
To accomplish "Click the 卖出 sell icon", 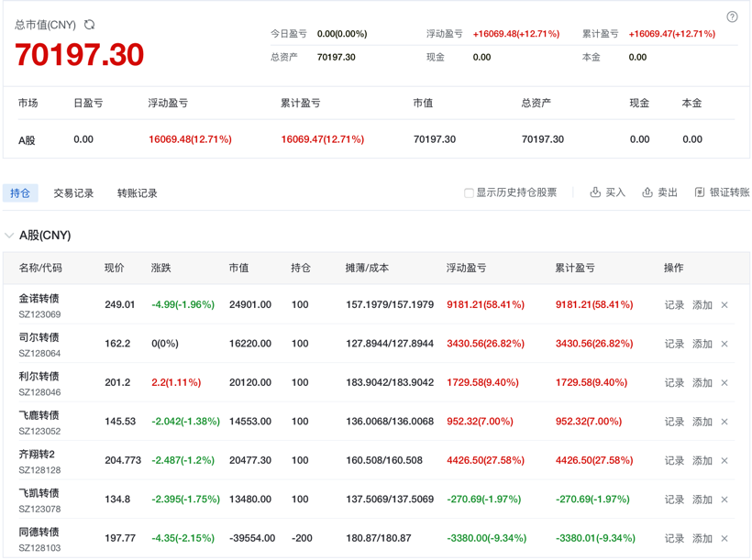I will click(647, 192).
